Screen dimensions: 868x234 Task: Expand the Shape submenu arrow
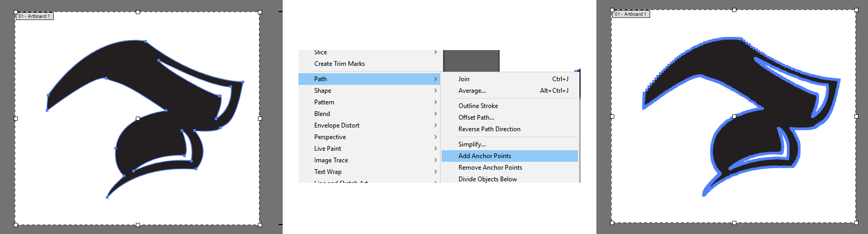click(435, 91)
